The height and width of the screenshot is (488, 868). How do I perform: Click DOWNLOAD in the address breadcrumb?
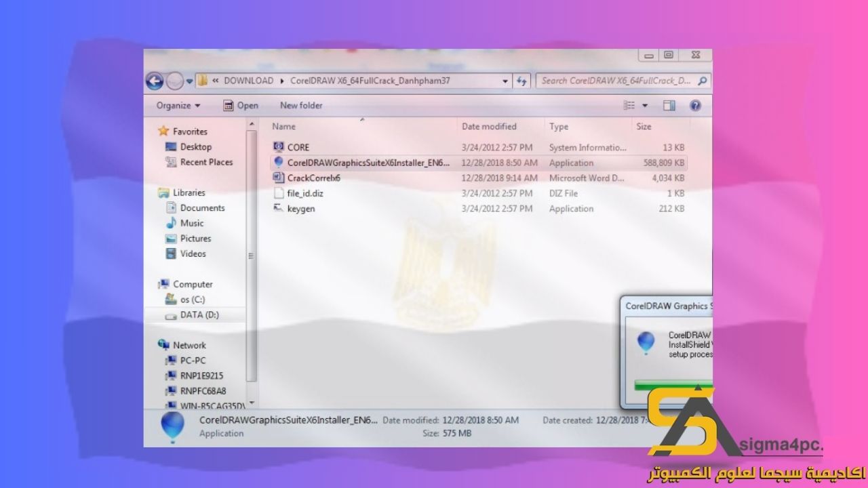(x=248, y=81)
